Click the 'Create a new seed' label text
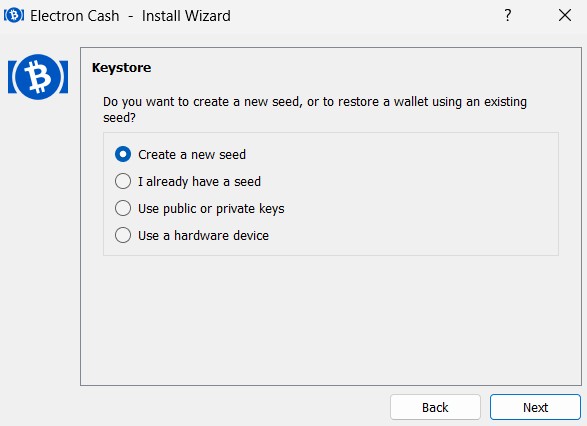The width and height of the screenshot is (587, 426). tap(192, 154)
